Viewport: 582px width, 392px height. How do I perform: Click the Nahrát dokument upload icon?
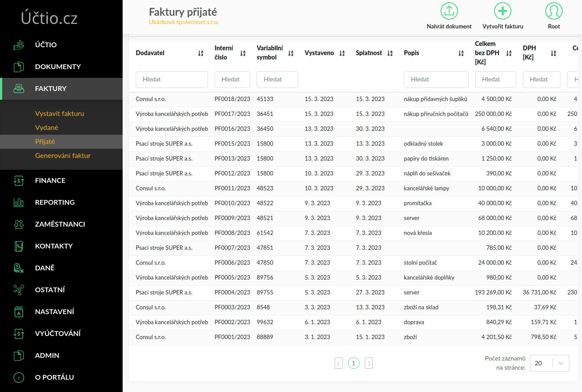pyautogui.click(x=449, y=11)
